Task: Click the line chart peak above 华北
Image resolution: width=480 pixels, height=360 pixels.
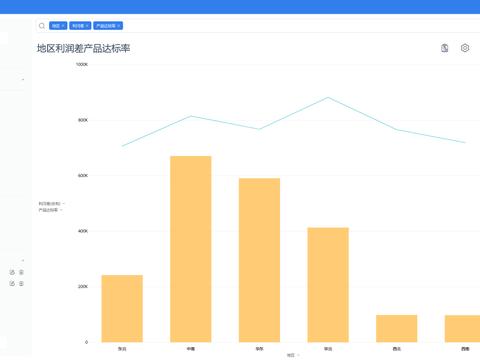Action: 328,97
